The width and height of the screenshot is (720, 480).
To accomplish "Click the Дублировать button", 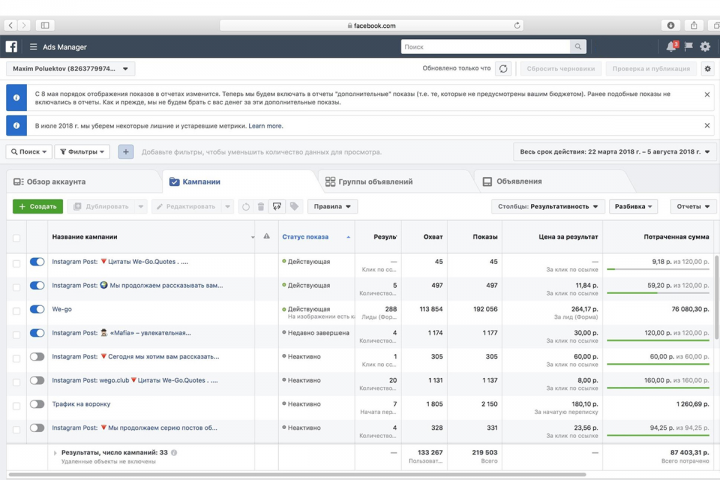I will pyautogui.click(x=101, y=207).
